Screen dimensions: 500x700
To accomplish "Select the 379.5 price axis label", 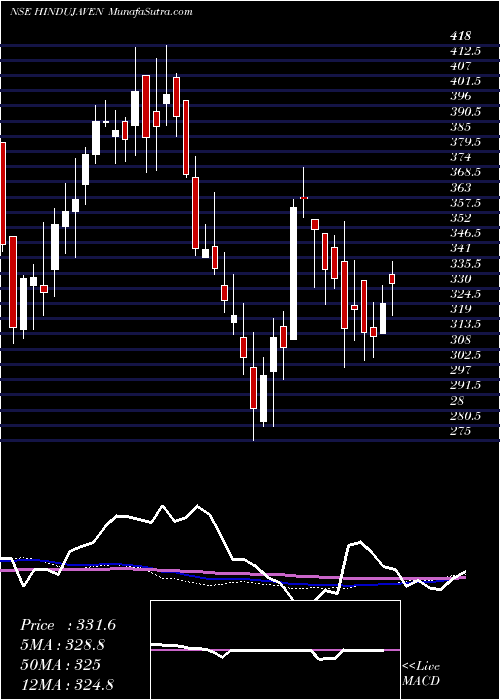I will point(466,142).
